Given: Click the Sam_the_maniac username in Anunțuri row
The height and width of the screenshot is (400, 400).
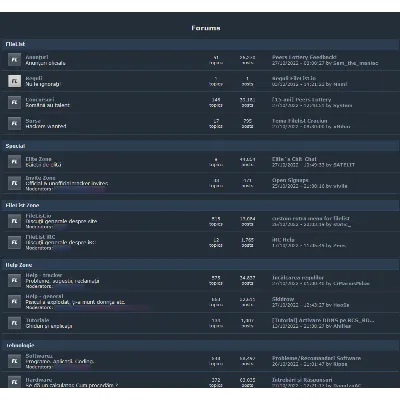Looking at the screenshot, I should point(356,63).
